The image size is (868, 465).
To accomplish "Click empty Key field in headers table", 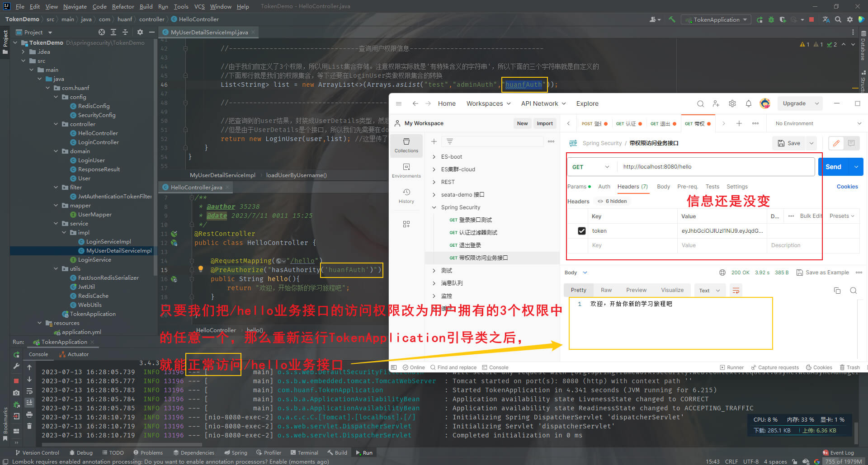I will 633,245.
